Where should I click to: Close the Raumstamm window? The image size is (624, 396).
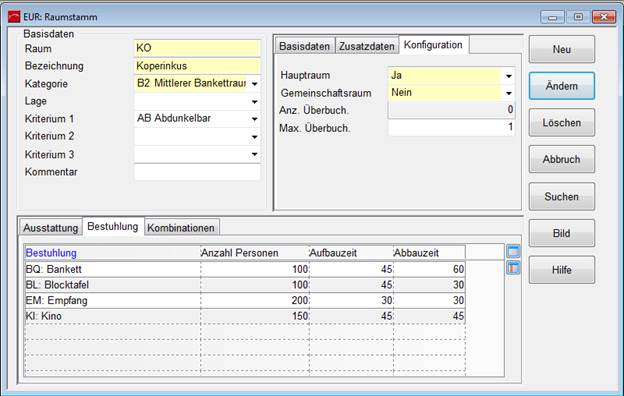pos(604,17)
